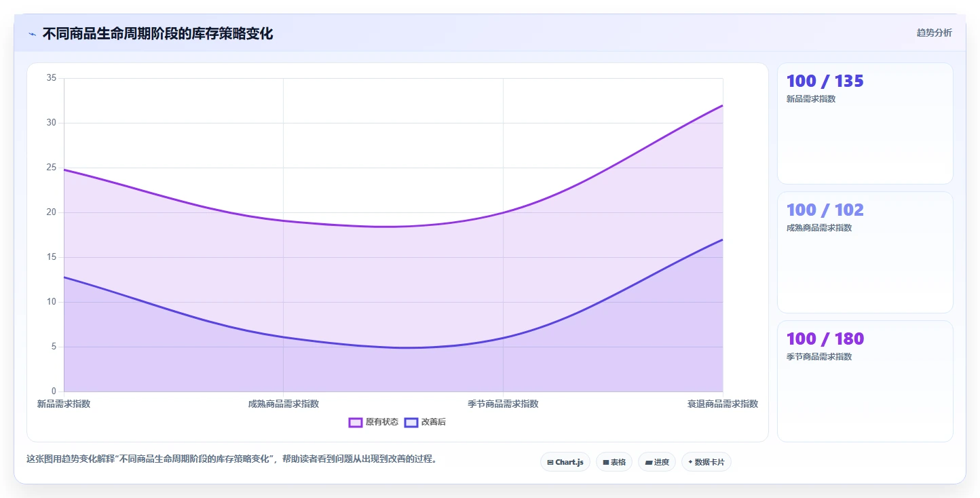Click the title 不同商品生命周期阶段的库存策略变化
The height and width of the screenshot is (498, 980).
point(157,34)
